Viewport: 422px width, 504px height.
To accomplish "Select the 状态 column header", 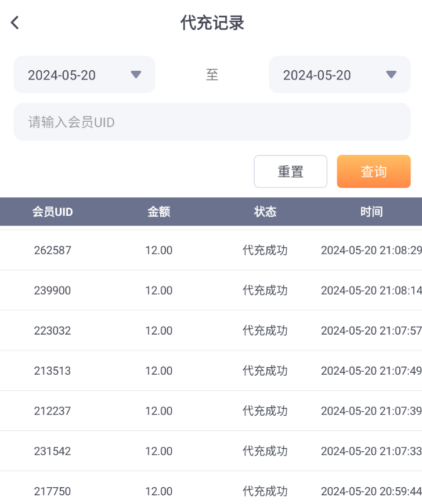I will pyautogui.click(x=265, y=212).
